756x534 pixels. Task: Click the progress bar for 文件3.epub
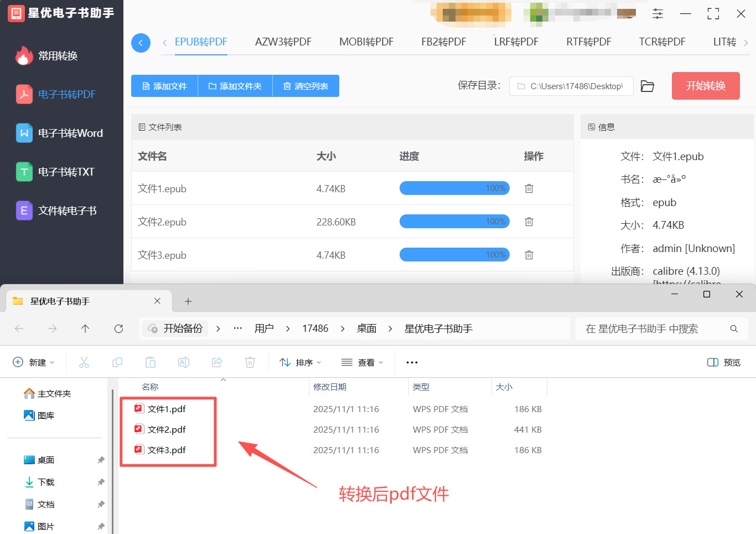coord(454,255)
